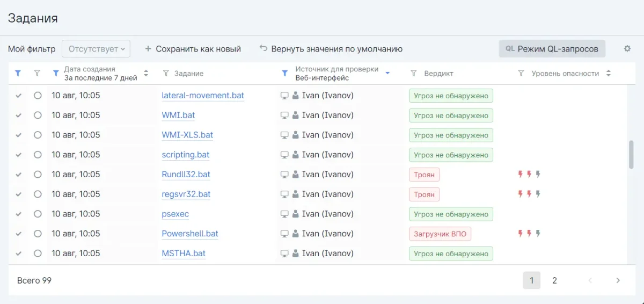Image resolution: width=644 pixels, height=304 pixels.
Task: Open the lateral-movement.bat task link
Action: (x=203, y=96)
